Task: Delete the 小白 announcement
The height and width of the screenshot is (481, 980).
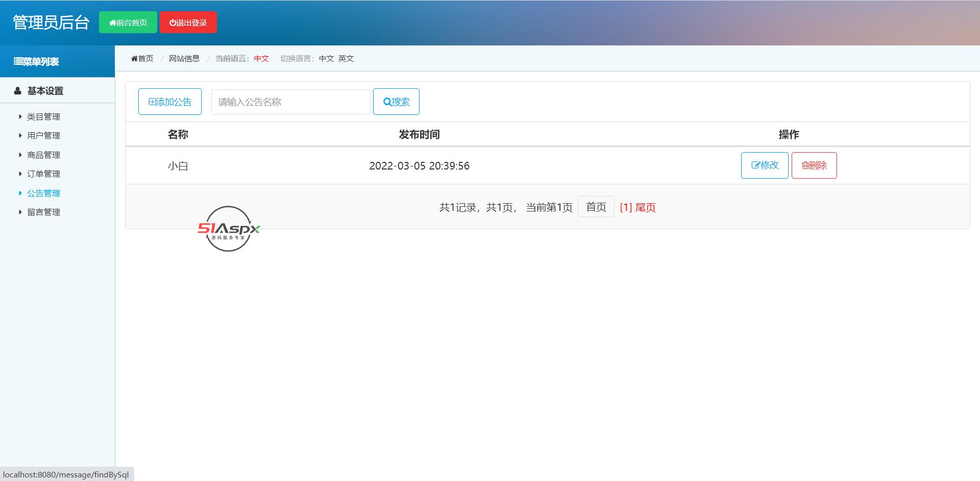Action: click(814, 165)
